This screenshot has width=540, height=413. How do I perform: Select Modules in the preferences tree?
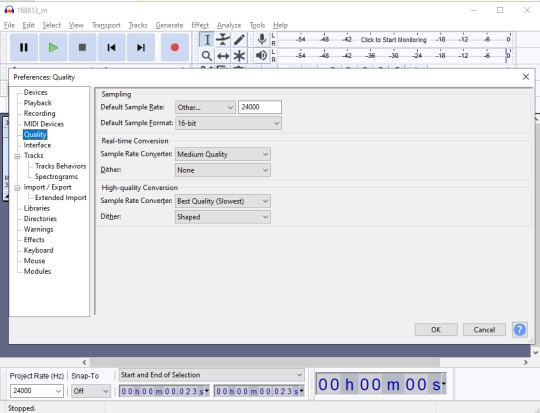37,271
